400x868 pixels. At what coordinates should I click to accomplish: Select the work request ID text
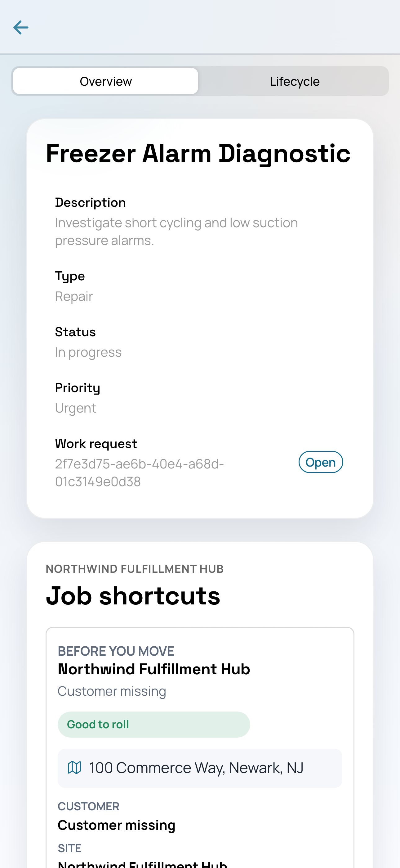point(140,473)
